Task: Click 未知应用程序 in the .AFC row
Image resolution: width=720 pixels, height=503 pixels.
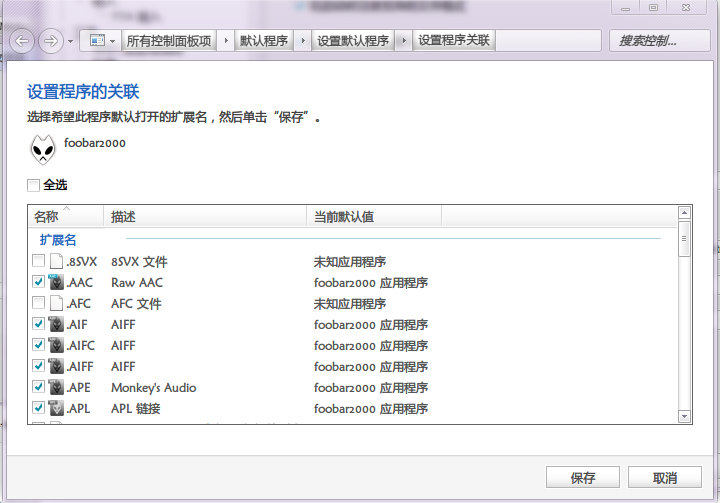Action: tap(350, 304)
